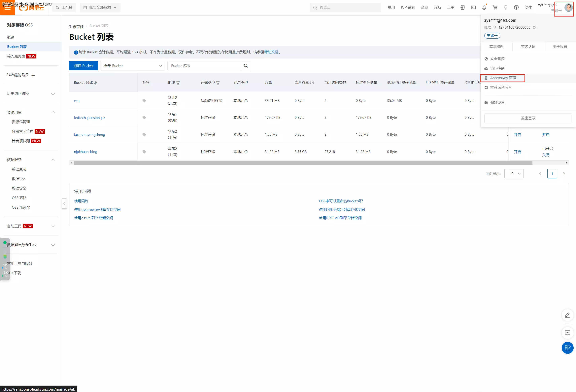
Task: Open the per-page count dropdown
Action: (x=514, y=174)
